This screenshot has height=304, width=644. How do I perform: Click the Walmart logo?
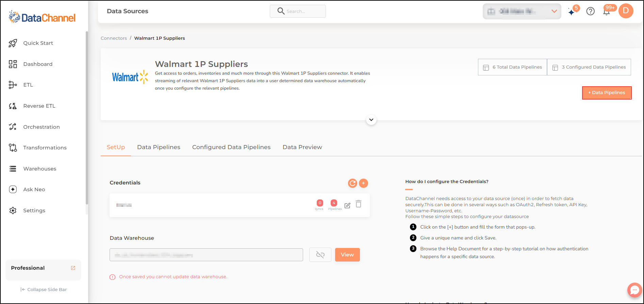coord(130,77)
